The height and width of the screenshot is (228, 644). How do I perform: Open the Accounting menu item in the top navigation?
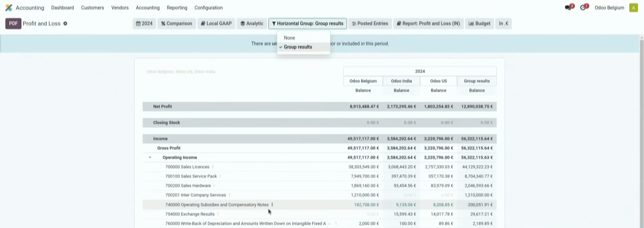(148, 7)
